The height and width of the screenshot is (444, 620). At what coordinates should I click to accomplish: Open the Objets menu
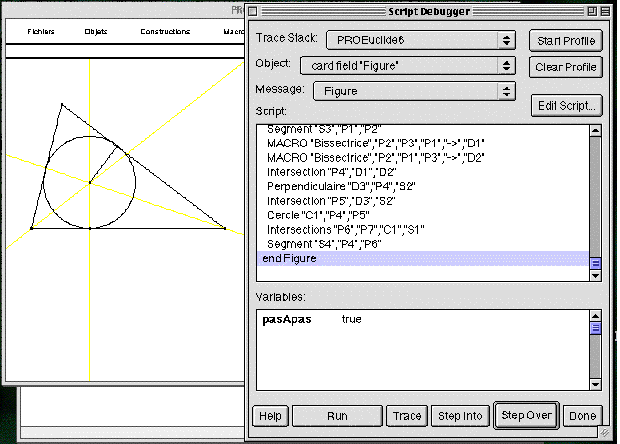tap(96, 32)
